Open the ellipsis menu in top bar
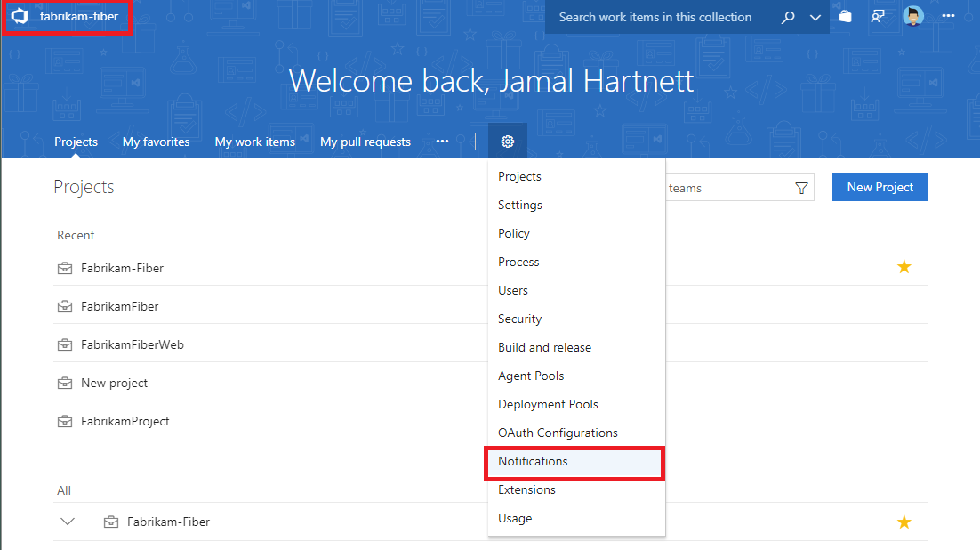Viewport: 980px width, 550px height. click(x=948, y=17)
